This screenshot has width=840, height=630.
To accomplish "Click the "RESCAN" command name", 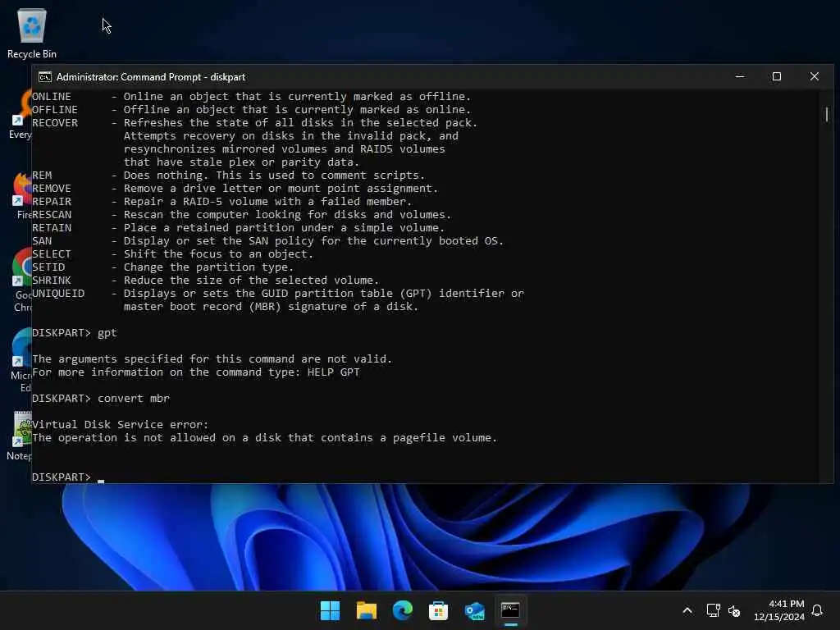I will (52, 214).
